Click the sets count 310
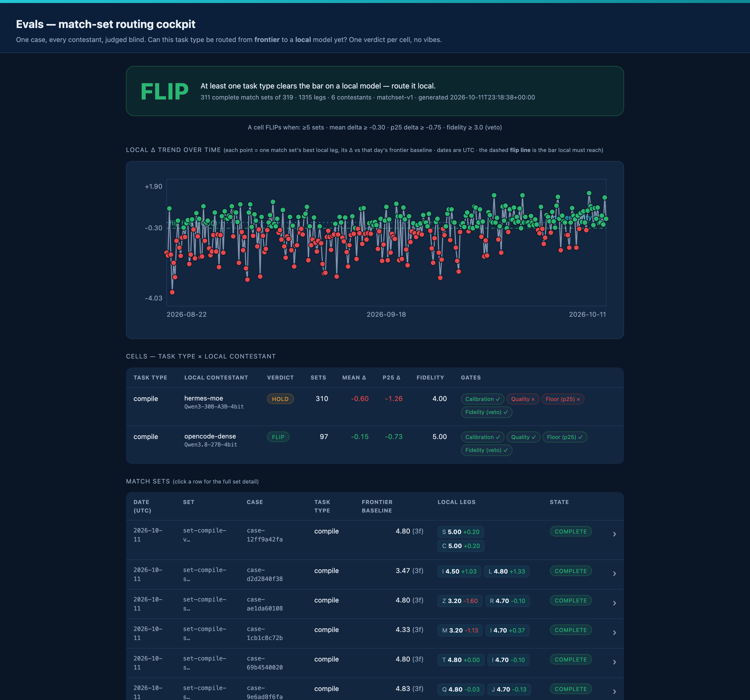 pyautogui.click(x=322, y=398)
